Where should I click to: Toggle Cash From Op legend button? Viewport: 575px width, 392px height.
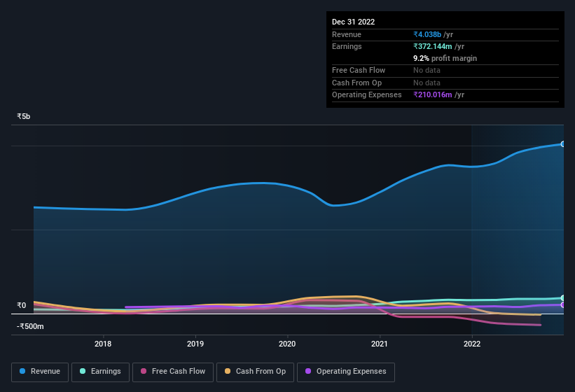255,372
